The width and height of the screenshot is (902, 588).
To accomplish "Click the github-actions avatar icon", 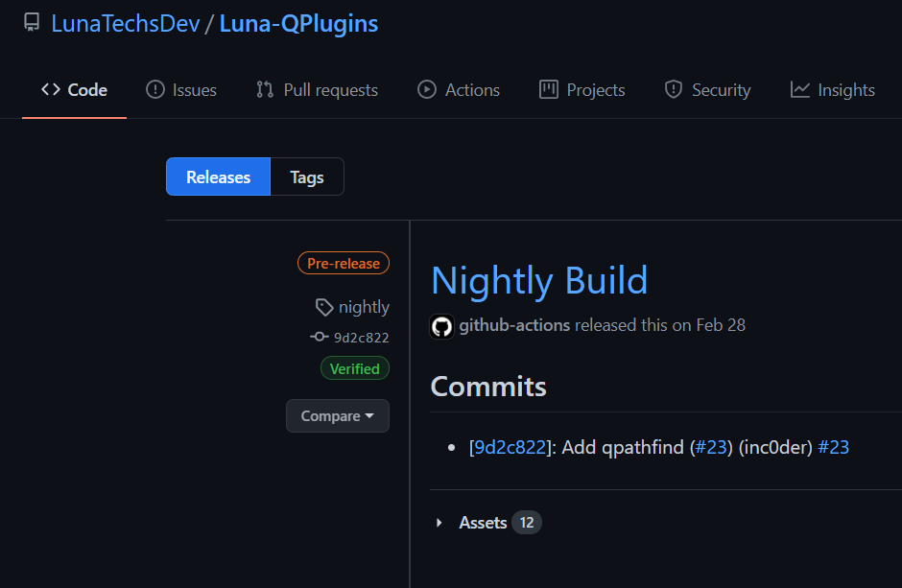I will 441,326.
